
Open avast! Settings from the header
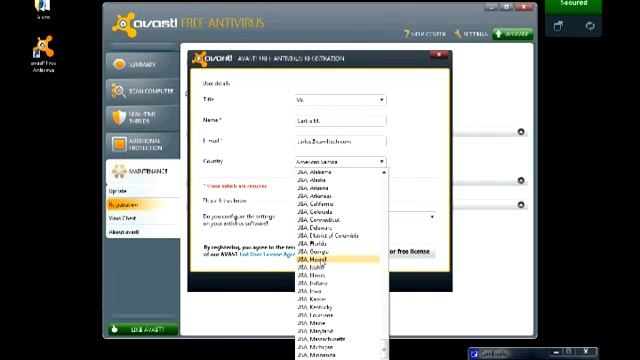tap(471, 34)
